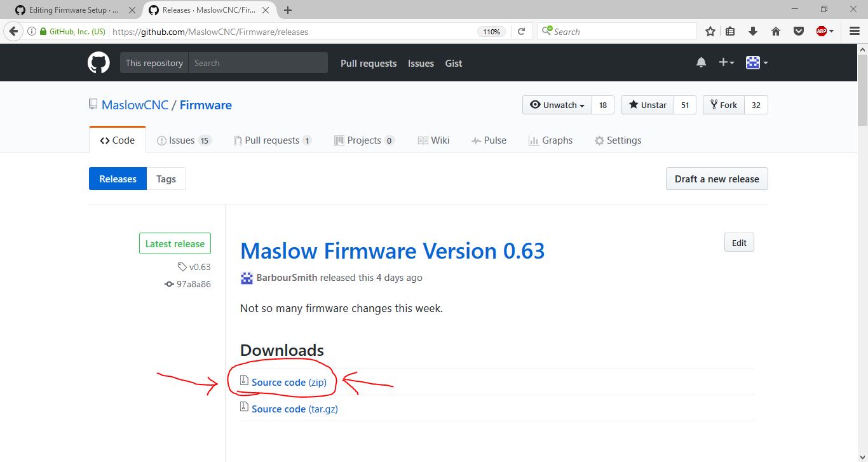Click the Unstar button
The height and width of the screenshot is (462, 868).
pyautogui.click(x=648, y=105)
